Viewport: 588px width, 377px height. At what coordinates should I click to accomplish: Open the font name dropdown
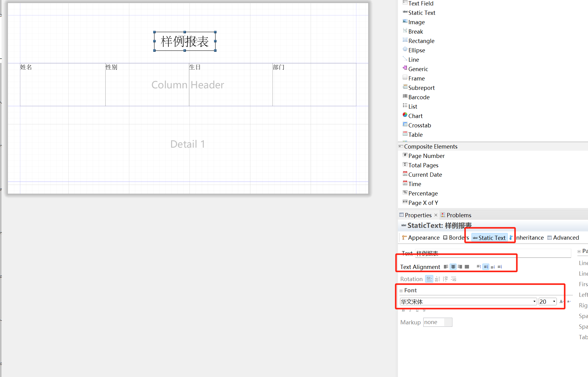(x=534, y=301)
